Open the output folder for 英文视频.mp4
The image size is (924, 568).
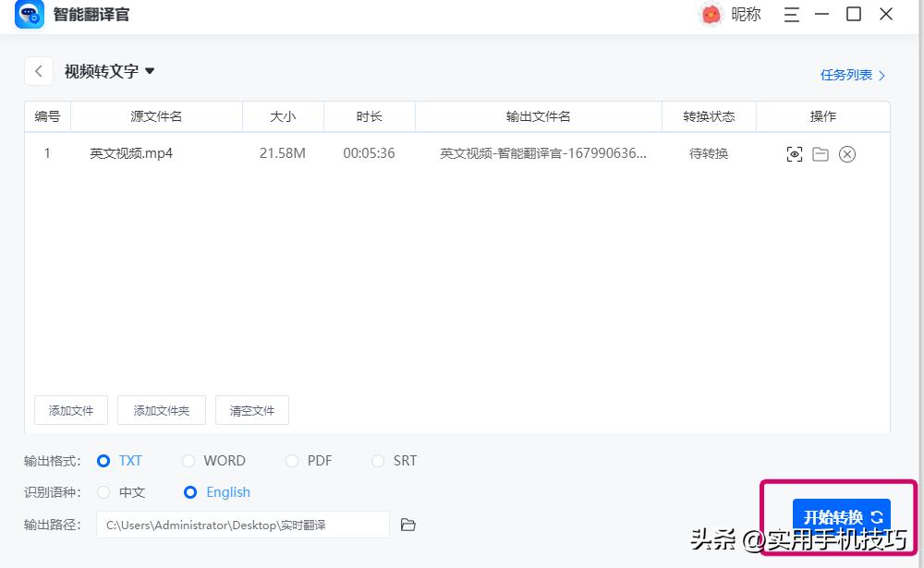point(821,154)
